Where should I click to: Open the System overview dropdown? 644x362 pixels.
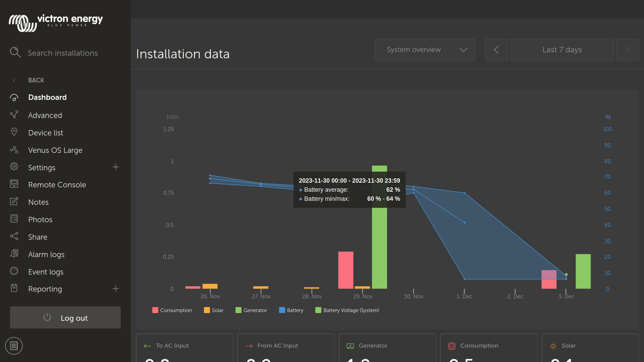pyautogui.click(x=425, y=50)
